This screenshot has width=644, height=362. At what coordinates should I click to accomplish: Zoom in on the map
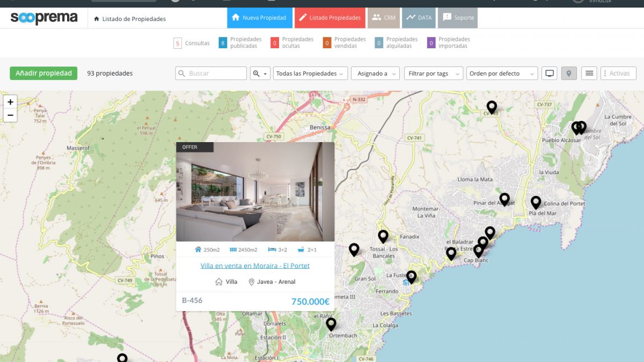[x=10, y=102]
